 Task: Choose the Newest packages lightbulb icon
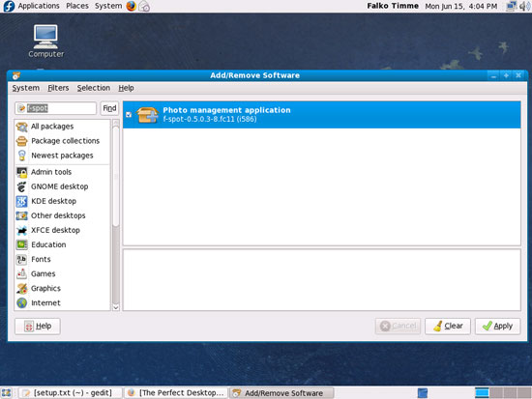pos(22,156)
